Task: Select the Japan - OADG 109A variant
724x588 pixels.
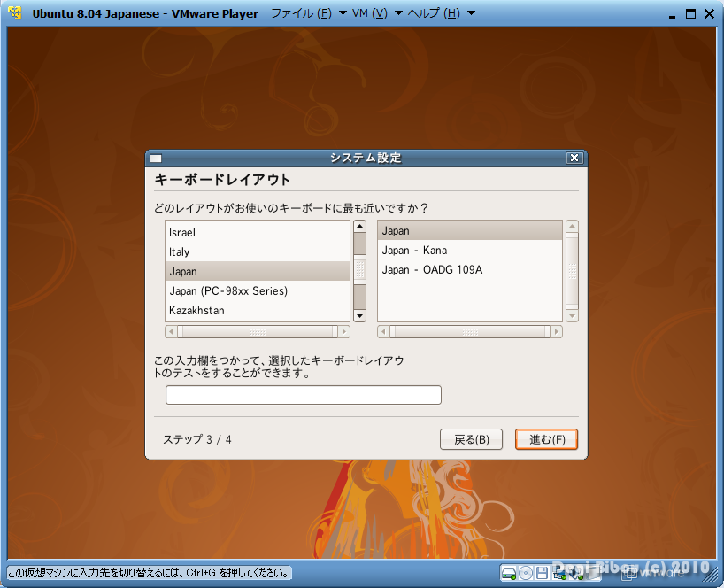Action: [x=470, y=269]
